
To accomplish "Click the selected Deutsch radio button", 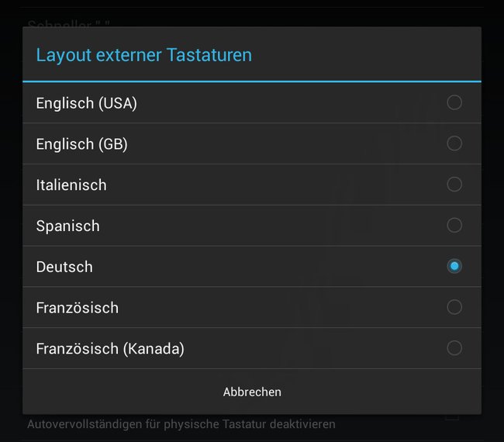I will 454,266.
